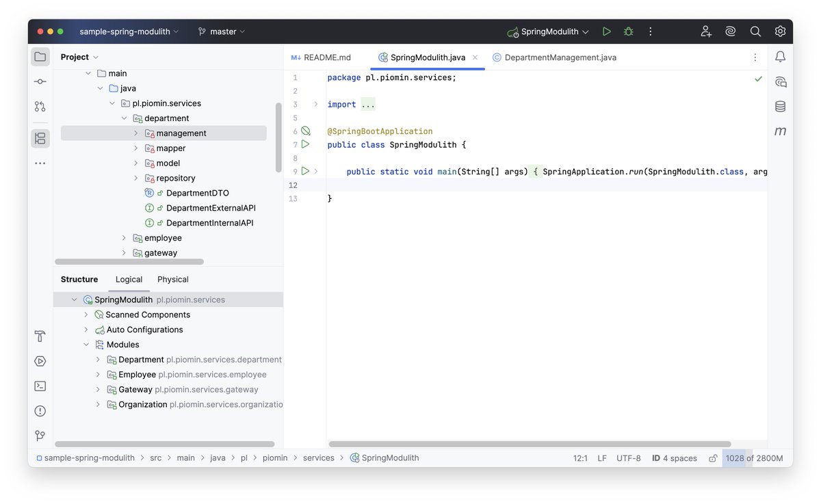Click the 4 spaces indent widget
821x504 pixels.
(675, 458)
